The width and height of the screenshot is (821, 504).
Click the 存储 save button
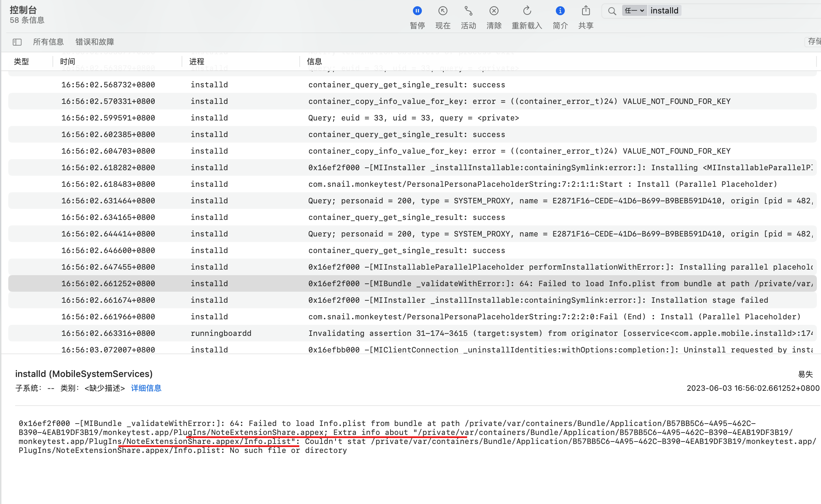[x=813, y=42]
